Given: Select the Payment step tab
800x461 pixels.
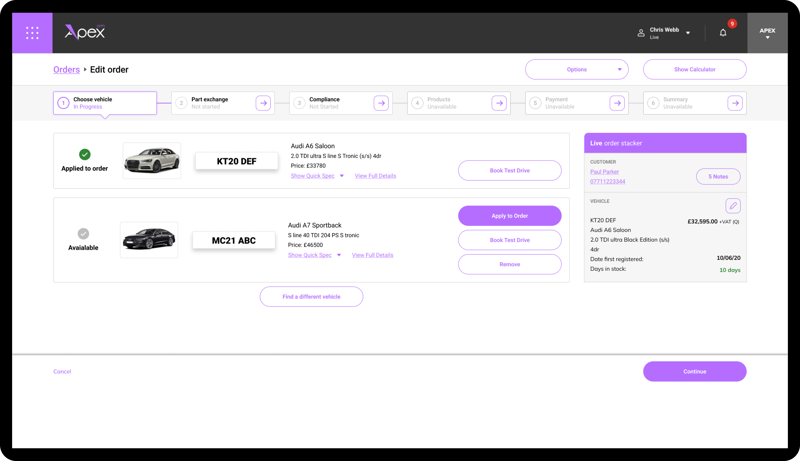Looking at the screenshot, I should (577, 103).
